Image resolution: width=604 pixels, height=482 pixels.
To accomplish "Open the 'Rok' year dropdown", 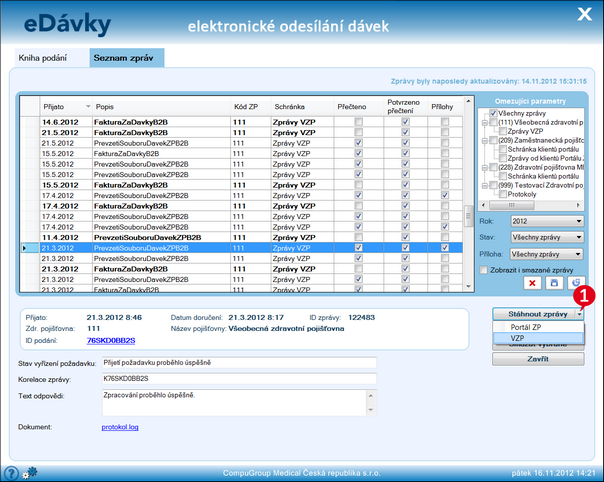I will pyautogui.click(x=546, y=221).
